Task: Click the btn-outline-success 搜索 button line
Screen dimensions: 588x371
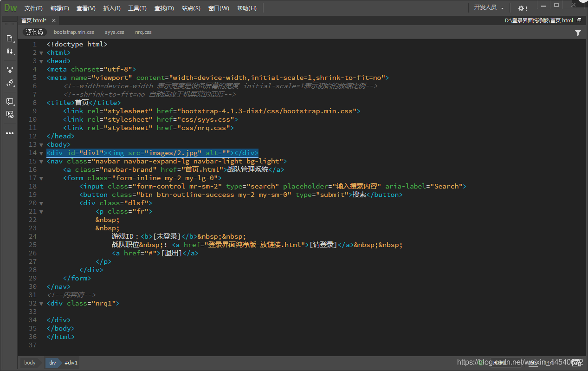Action: [x=241, y=195]
